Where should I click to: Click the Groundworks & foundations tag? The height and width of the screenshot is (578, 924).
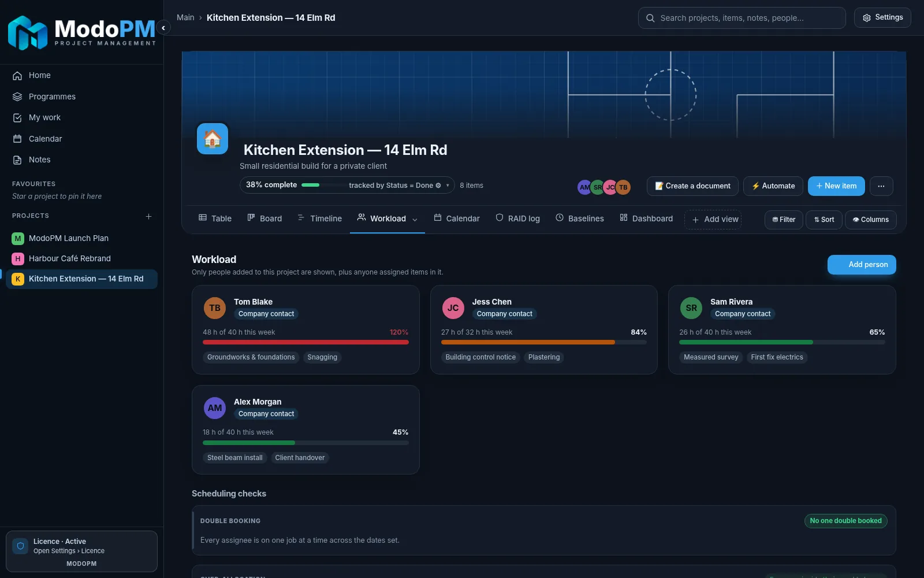(251, 357)
